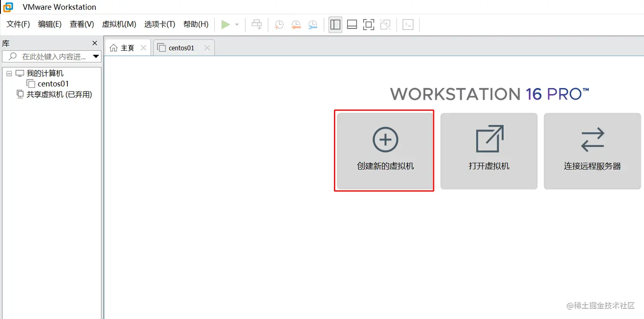The height and width of the screenshot is (319, 644).
Task: Collapse the 我的计算机 tree node
Action: (9, 74)
